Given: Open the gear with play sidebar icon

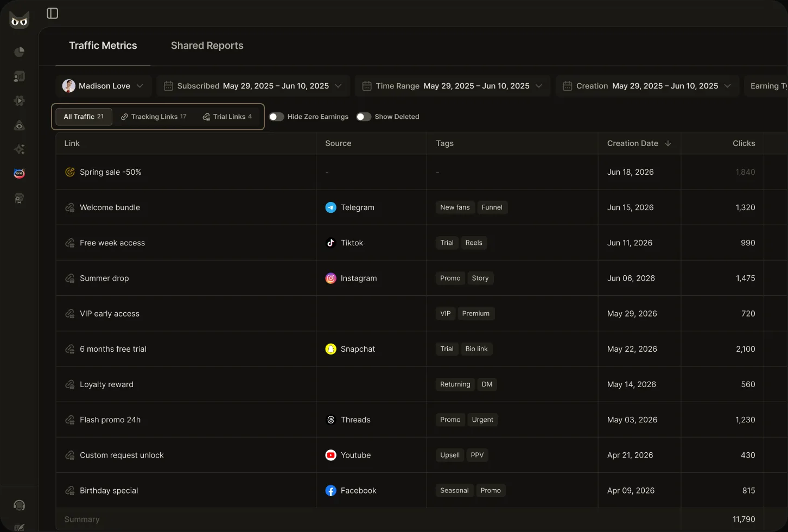Looking at the screenshot, I should pyautogui.click(x=19, y=101).
